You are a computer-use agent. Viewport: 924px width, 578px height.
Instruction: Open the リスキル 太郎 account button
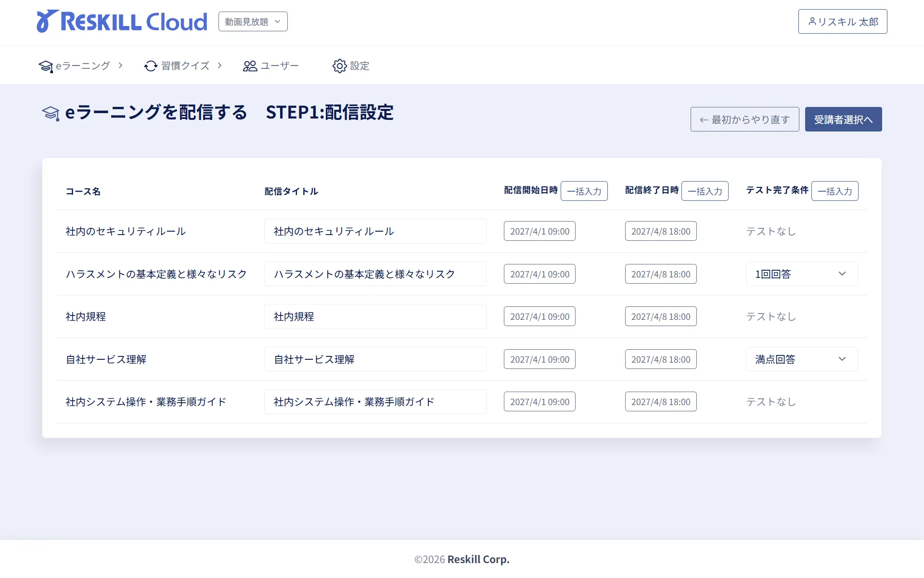click(x=843, y=21)
